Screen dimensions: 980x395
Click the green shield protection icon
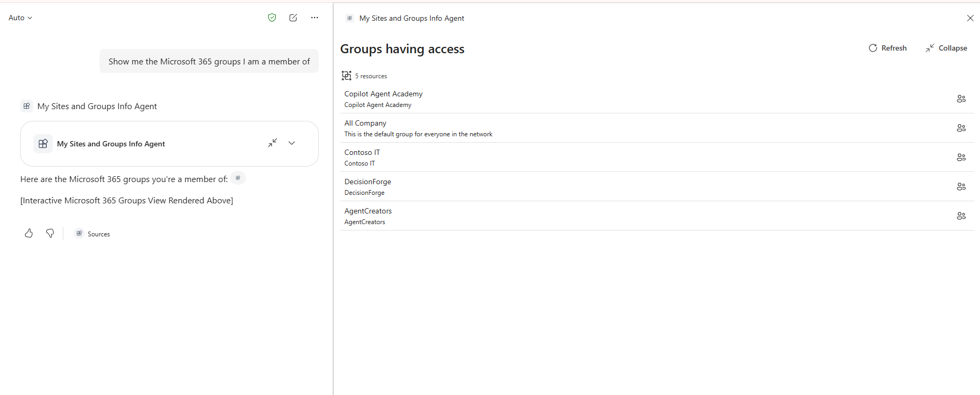tap(272, 18)
